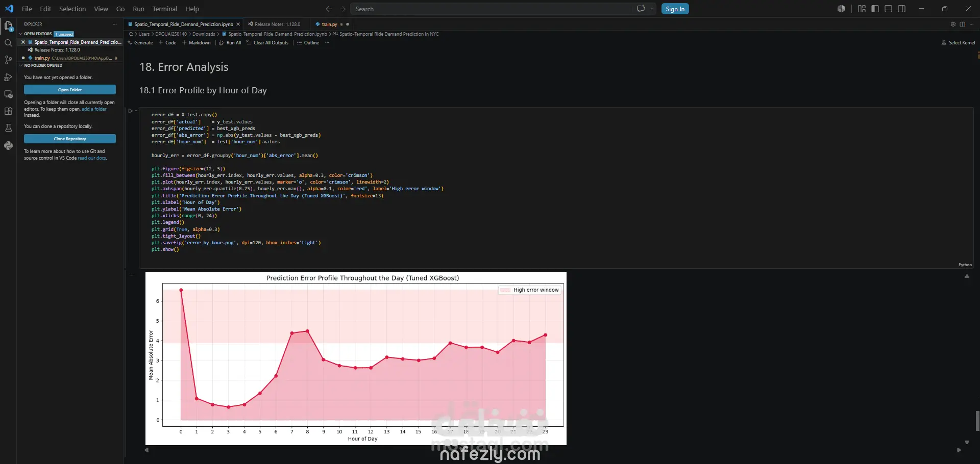Open the Python view in activity bar
This screenshot has height=464, width=980.
pyautogui.click(x=8, y=146)
